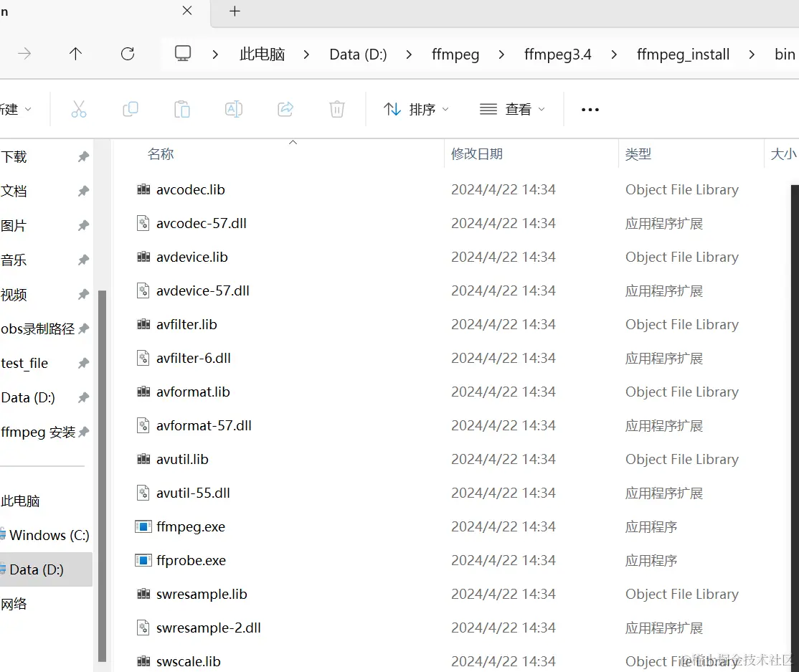This screenshot has width=799, height=672.
Task: Expand chevron after ffmpeg3.4 in path
Action: (x=614, y=54)
